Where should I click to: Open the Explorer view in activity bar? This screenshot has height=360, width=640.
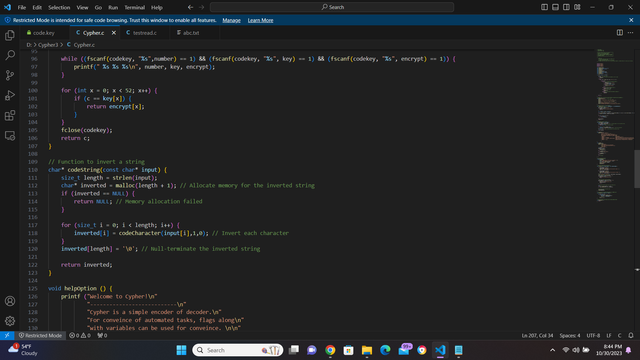(10, 36)
